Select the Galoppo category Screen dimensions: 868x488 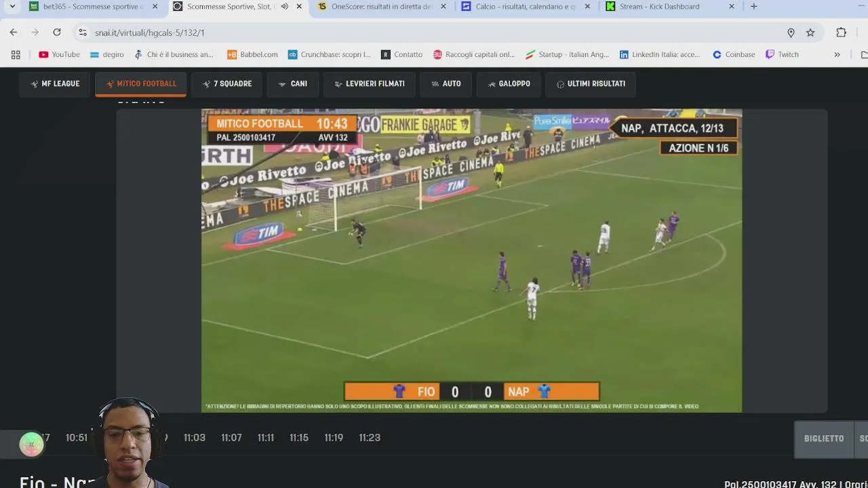point(509,84)
